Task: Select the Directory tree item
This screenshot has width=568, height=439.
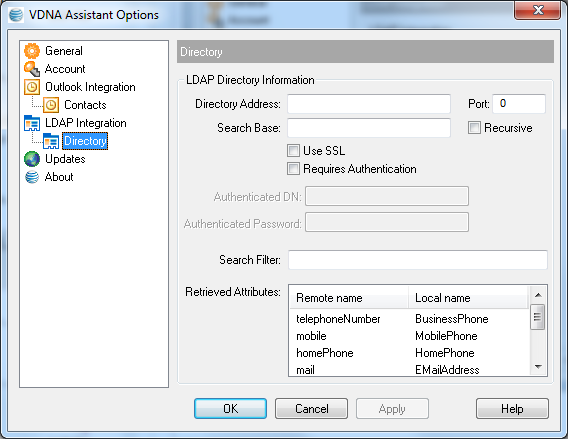Action: pos(85,141)
